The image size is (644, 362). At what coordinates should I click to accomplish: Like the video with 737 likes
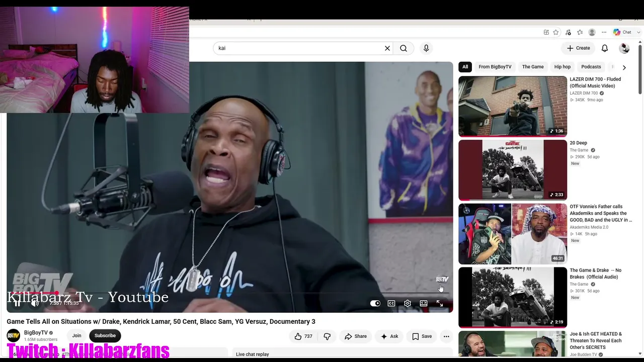point(303,336)
